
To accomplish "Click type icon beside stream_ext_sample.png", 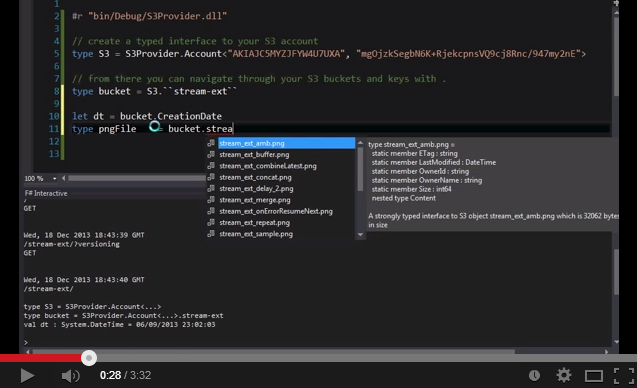I will [211, 234].
